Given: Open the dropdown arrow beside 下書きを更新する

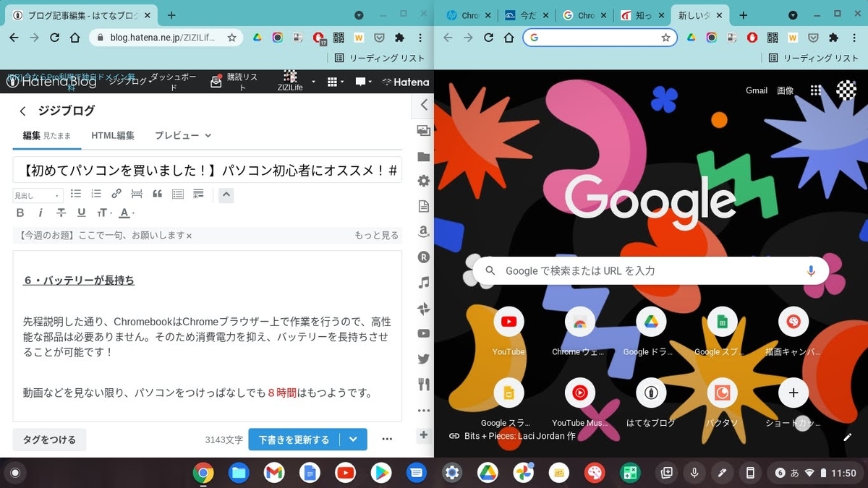Looking at the screenshot, I should click(353, 440).
